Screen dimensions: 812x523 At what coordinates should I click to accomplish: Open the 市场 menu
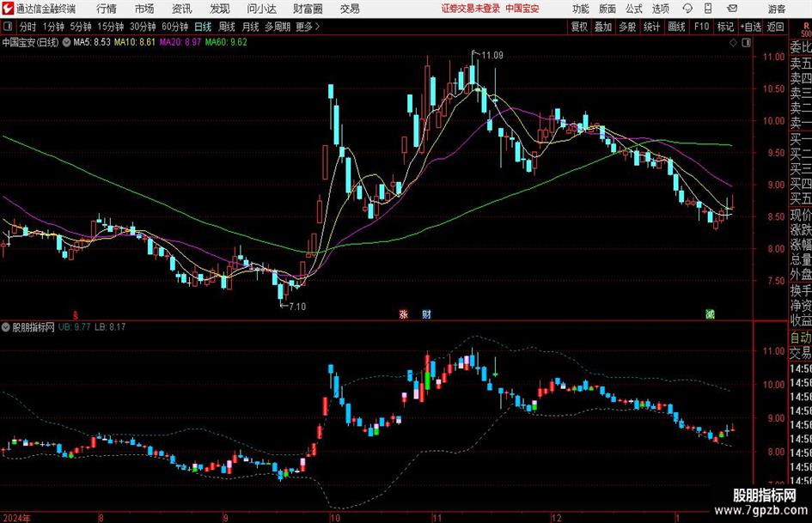(x=144, y=9)
